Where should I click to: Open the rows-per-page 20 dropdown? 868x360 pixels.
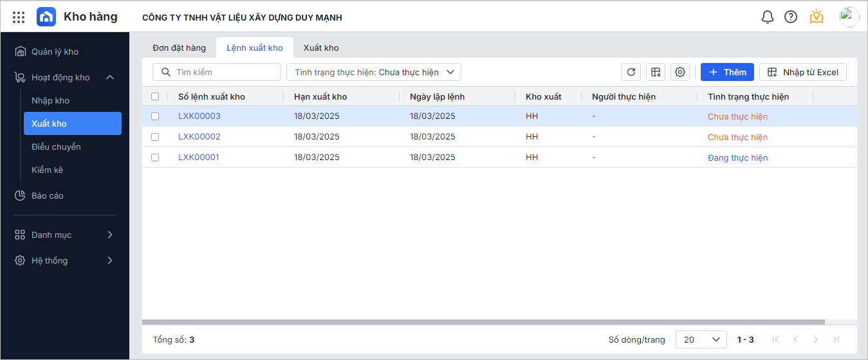[701, 339]
